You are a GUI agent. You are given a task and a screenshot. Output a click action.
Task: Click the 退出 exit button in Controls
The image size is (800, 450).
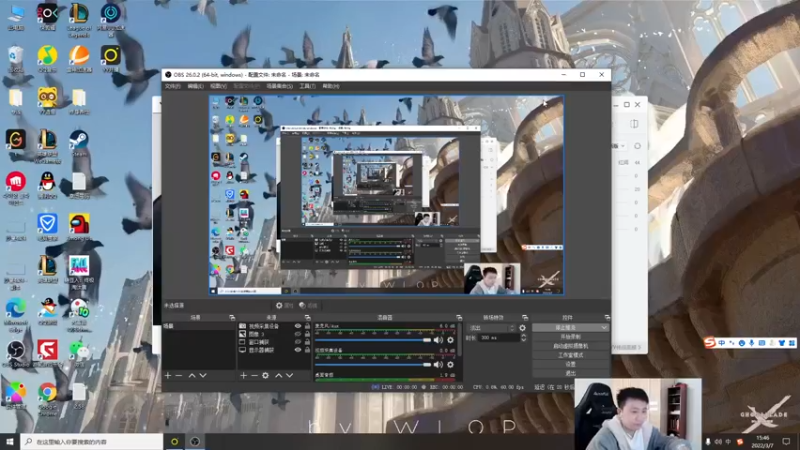[x=570, y=373]
